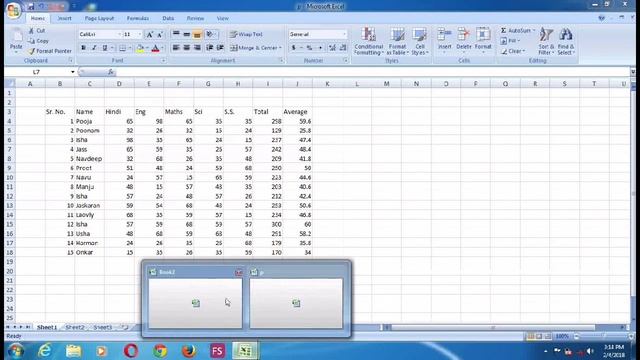
Task: Open the Number Format dropdown
Action: (344, 34)
